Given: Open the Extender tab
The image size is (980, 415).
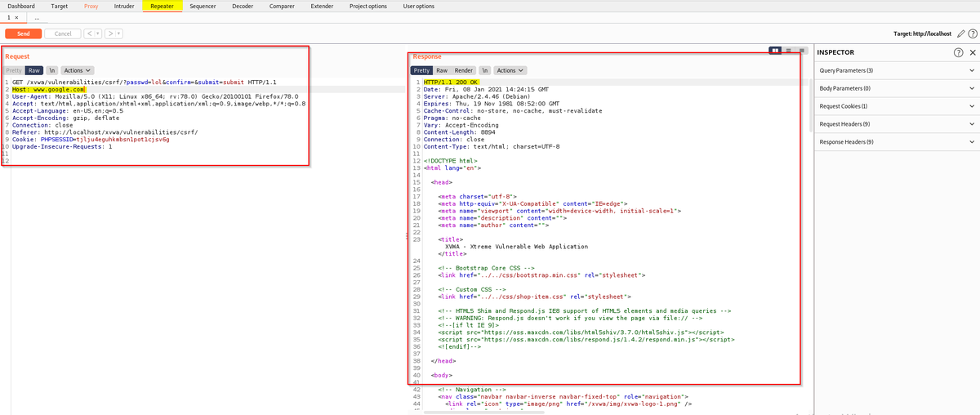Looking at the screenshot, I should coord(322,6).
